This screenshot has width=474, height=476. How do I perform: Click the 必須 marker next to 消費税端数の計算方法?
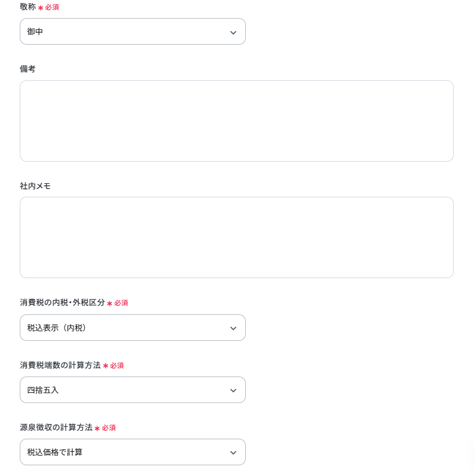(117, 365)
